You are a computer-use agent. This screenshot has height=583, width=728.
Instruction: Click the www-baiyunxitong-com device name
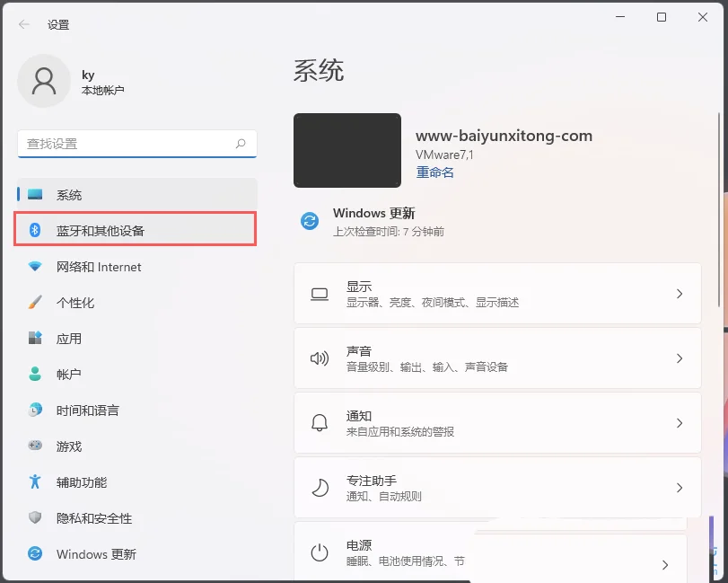(504, 136)
